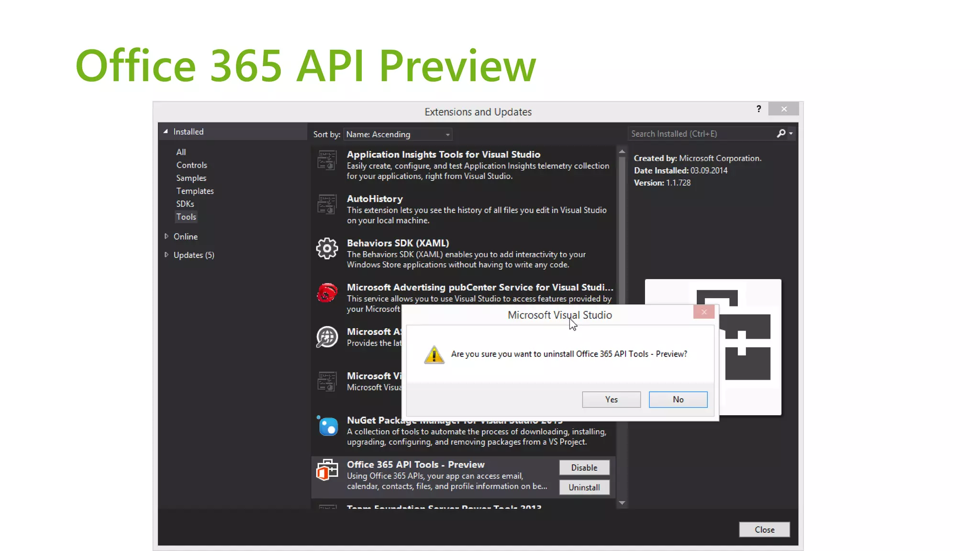
Task: Click the help question mark button
Action: (x=759, y=109)
